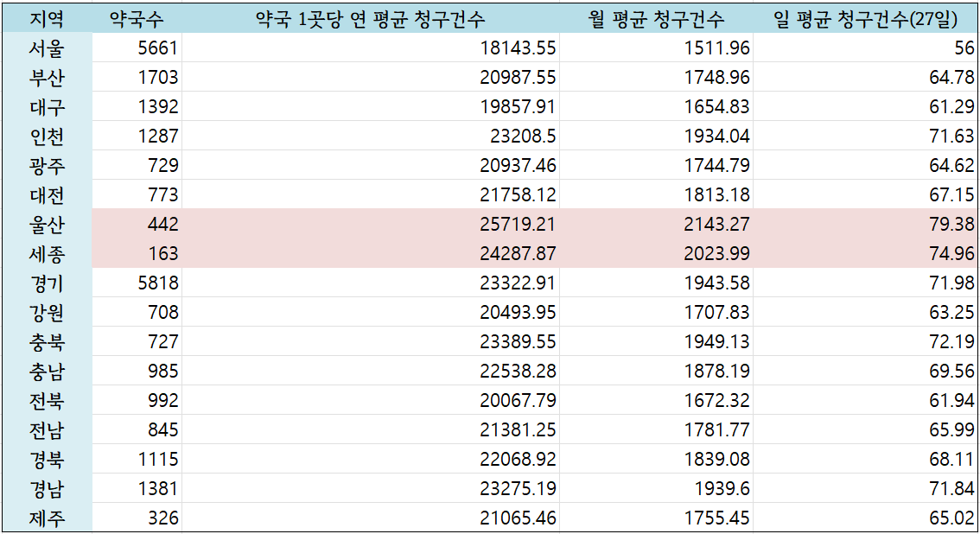Select 세종's monthly average 2023.99
Viewport: 980px width, 534px height.
(714, 254)
